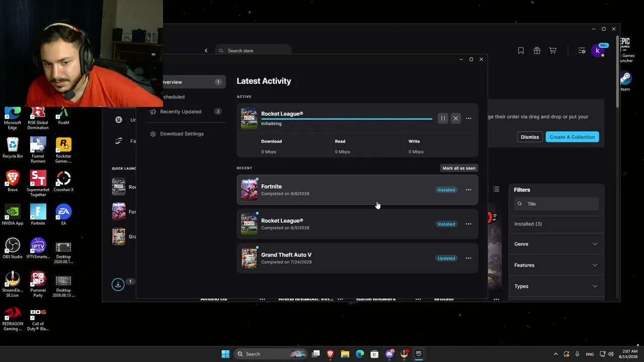Cancel the active Rocket League download

[456, 119]
